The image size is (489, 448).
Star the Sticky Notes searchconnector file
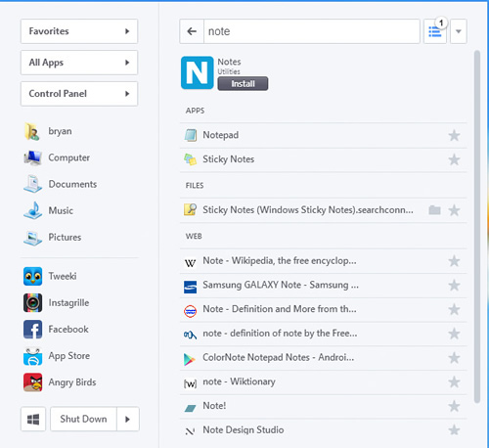[x=454, y=210]
